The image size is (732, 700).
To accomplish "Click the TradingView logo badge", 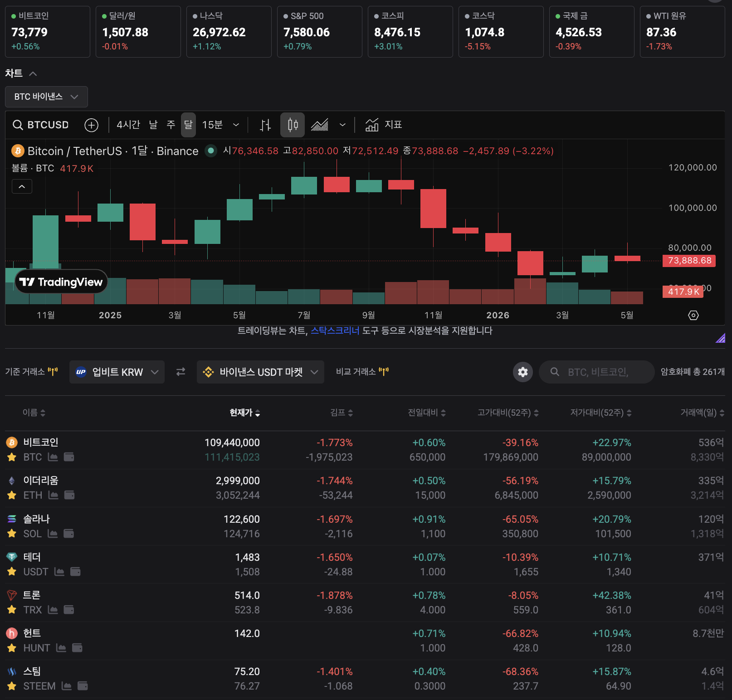I will (x=61, y=282).
